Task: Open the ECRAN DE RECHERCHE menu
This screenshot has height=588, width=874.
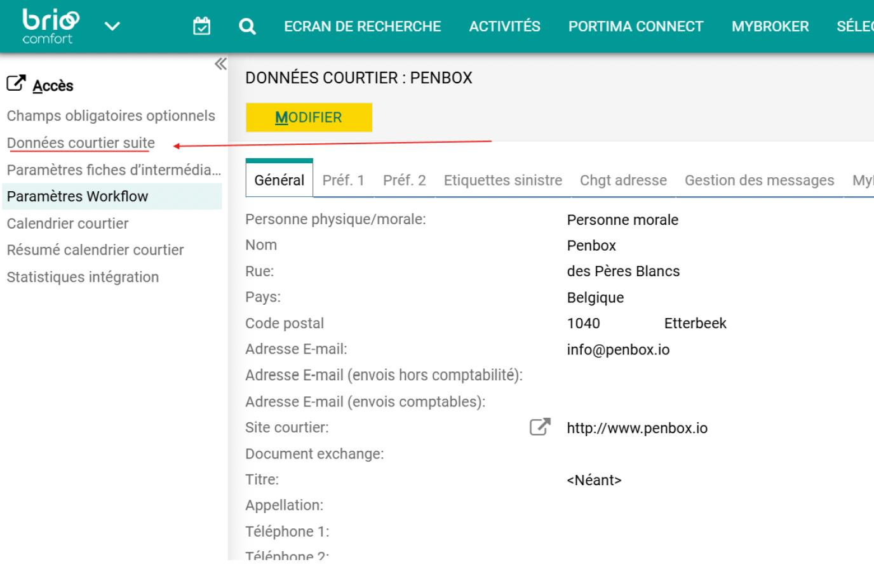Action: pos(362,26)
